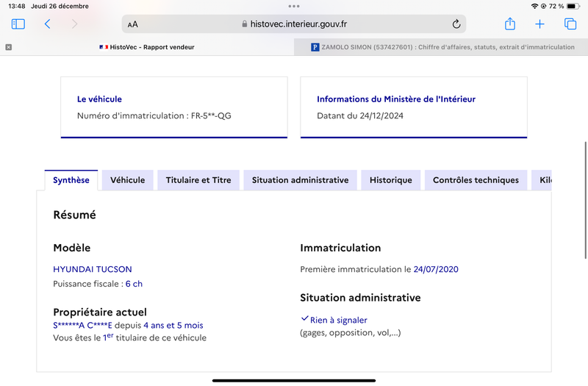Click the page scrollbar on the right

pos(585,200)
